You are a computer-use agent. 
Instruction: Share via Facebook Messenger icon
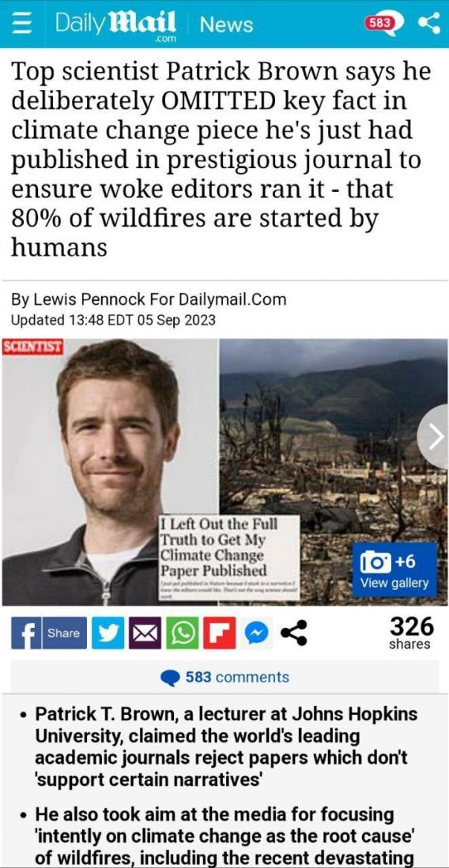click(x=256, y=633)
